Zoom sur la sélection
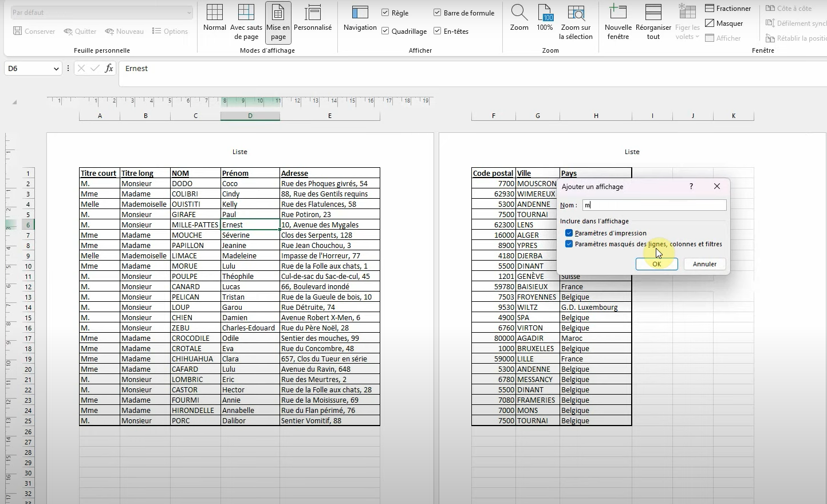The height and width of the screenshot is (504, 827). click(x=576, y=22)
